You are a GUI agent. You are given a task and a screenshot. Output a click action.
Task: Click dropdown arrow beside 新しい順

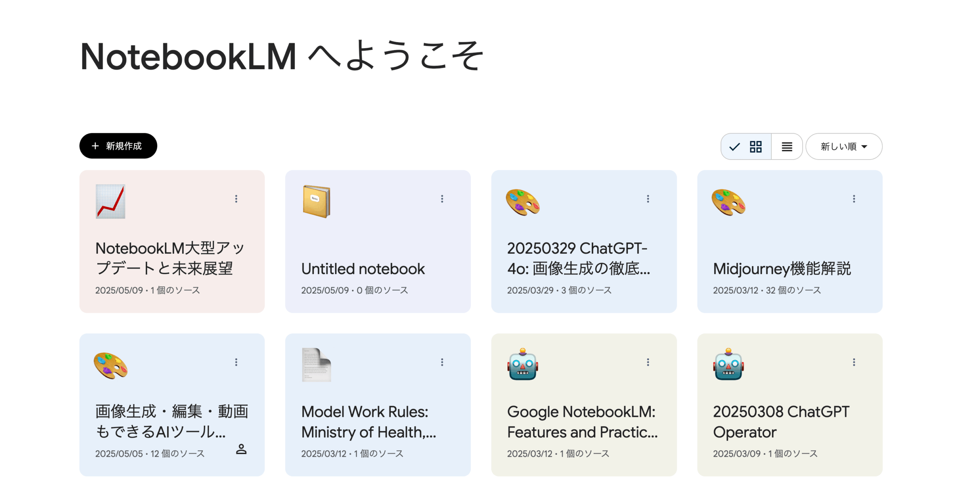click(864, 147)
